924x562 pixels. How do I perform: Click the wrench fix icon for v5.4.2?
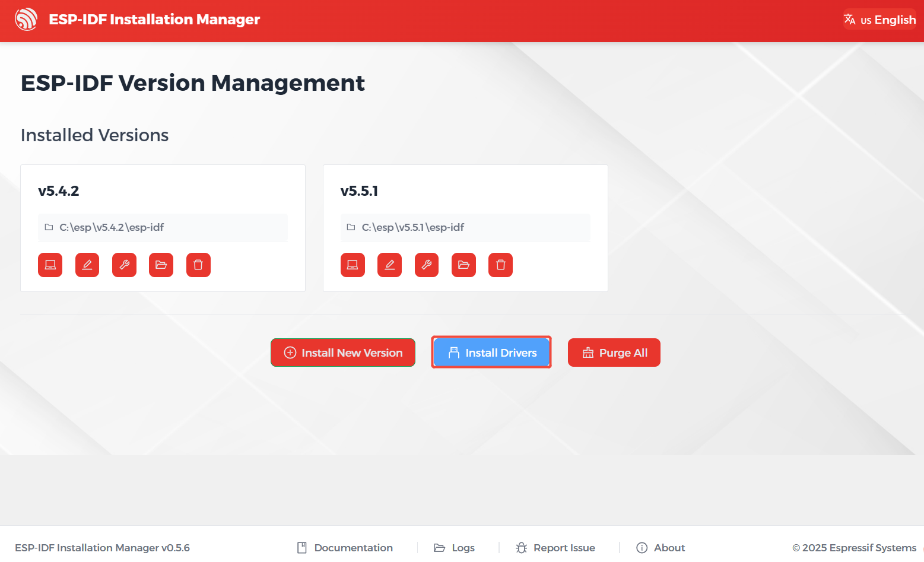[x=124, y=265]
